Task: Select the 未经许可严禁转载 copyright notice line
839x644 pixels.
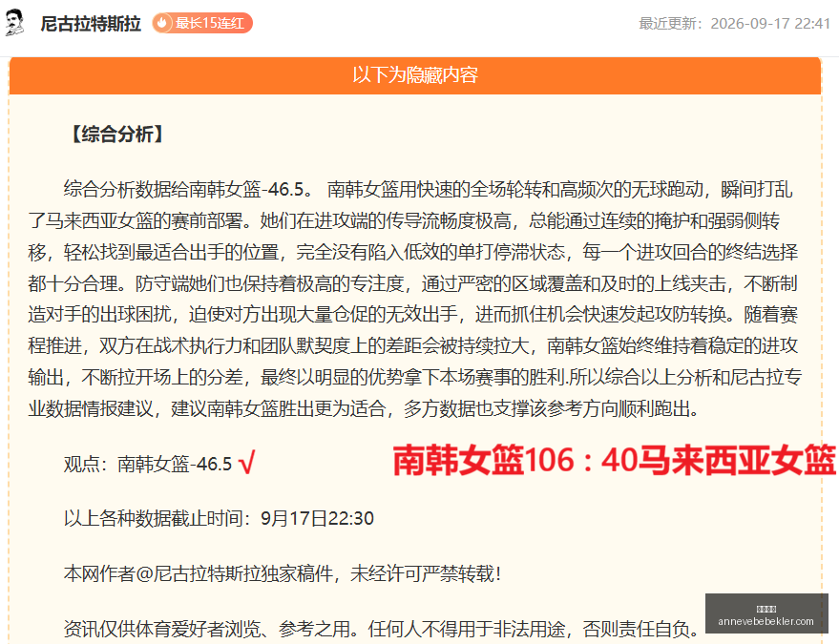Action: 283,574
